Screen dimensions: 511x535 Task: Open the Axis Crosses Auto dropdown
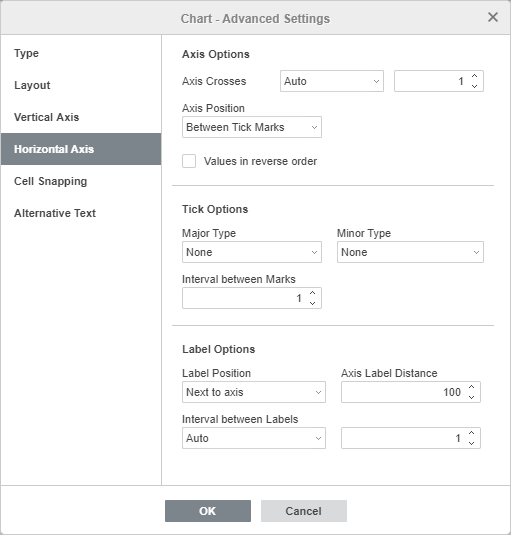[332, 81]
